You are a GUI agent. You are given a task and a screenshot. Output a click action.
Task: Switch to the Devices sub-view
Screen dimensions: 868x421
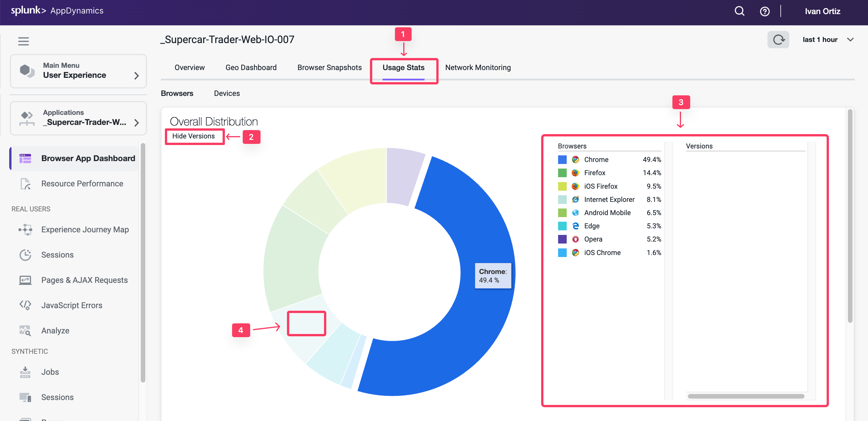pos(227,93)
